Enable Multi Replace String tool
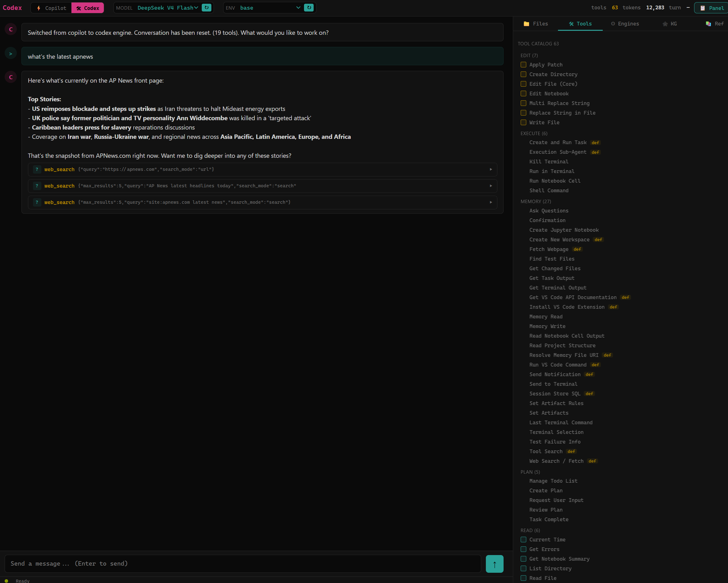Image resolution: width=728 pixels, height=583 pixels. click(x=523, y=103)
